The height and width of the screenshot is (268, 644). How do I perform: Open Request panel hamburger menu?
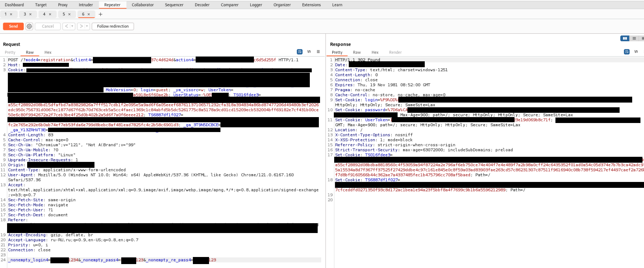click(318, 51)
